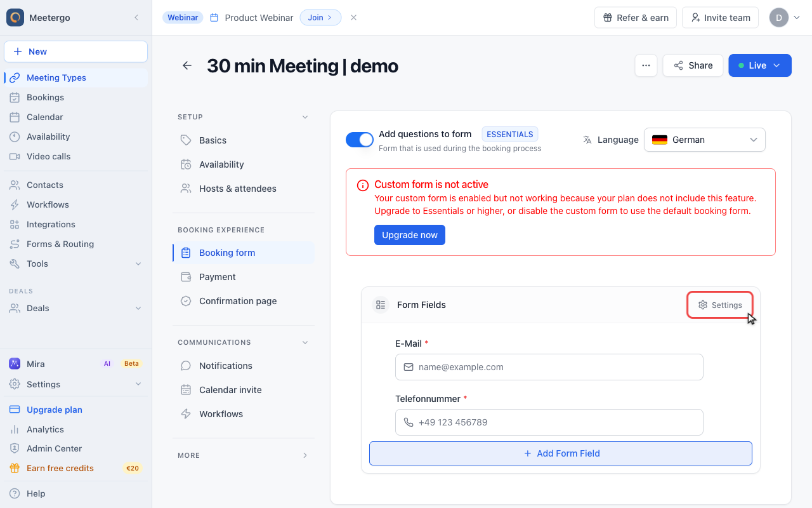Click Add Form Field button
Screen dimensions: 812x508
coord(561,453)
